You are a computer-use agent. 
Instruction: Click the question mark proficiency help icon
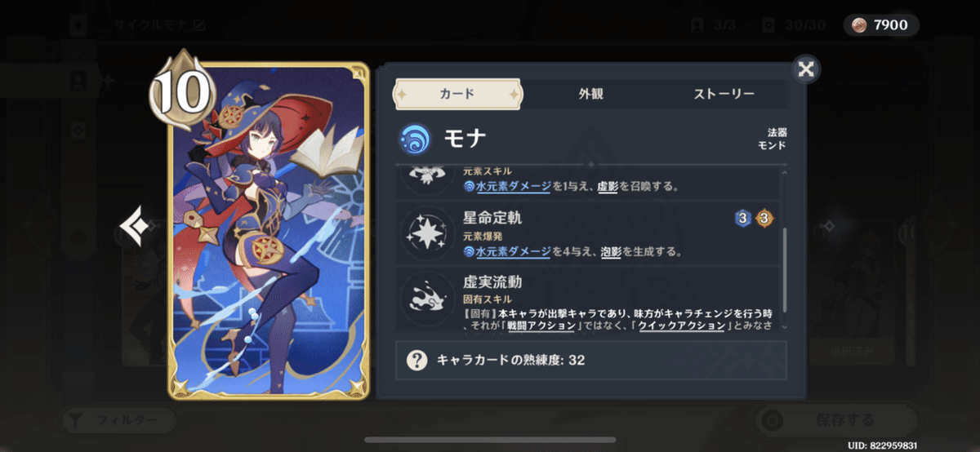click(x=417, y=360)
